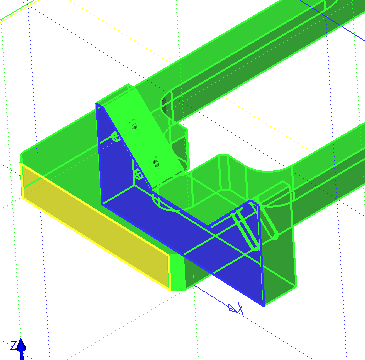Pick the lower screw hole on angled bracket
This screenshot has height=360, width=365.
click(156, 164)
